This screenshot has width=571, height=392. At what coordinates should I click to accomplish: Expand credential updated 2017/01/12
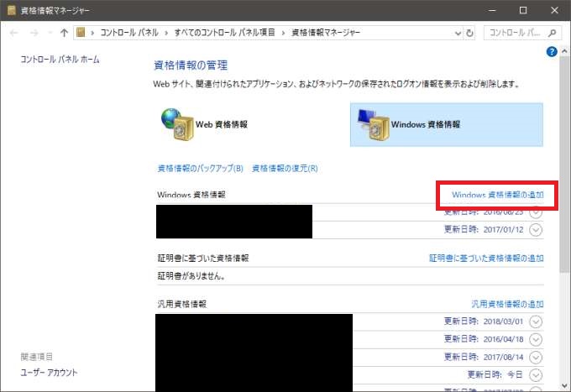[536, 230]
